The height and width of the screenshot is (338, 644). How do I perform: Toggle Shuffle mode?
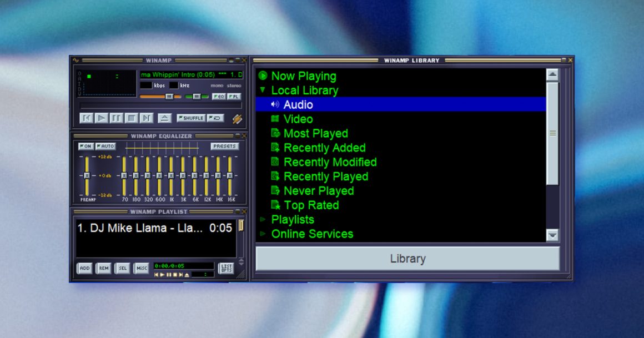(x=191, y=118)
